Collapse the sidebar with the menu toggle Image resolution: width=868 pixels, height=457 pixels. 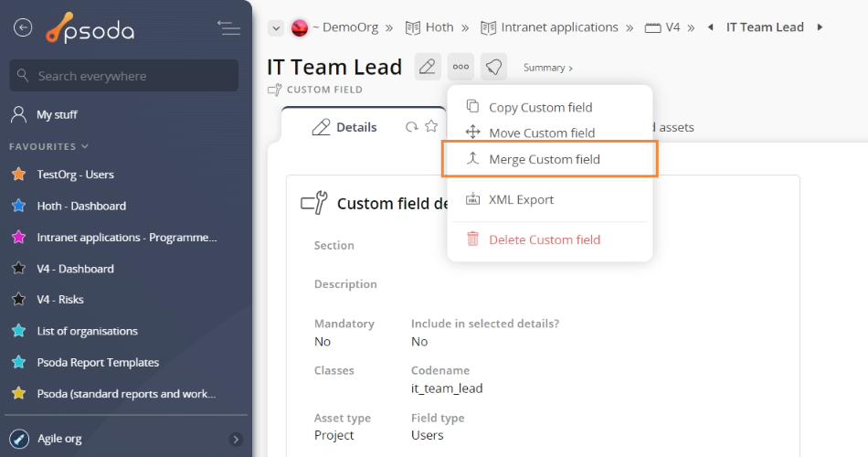228,27
